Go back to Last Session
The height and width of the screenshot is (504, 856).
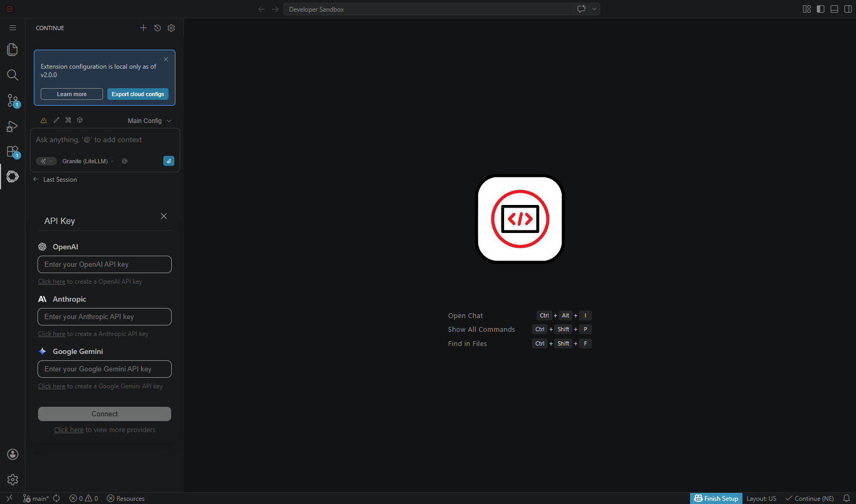tap(55, 180)
